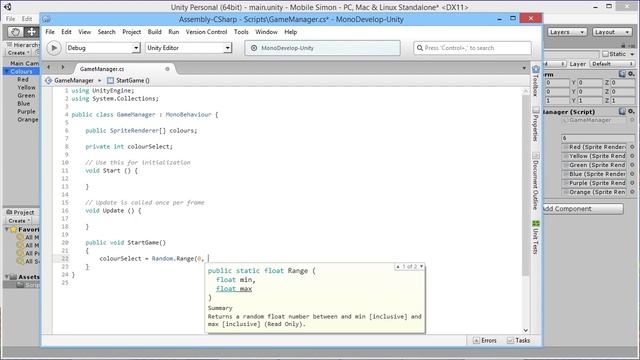Image resolution: width=640 pixels, height=360 pixels.
Task: Open GameManager script component gear menu
Action: (x=631, y=111)
